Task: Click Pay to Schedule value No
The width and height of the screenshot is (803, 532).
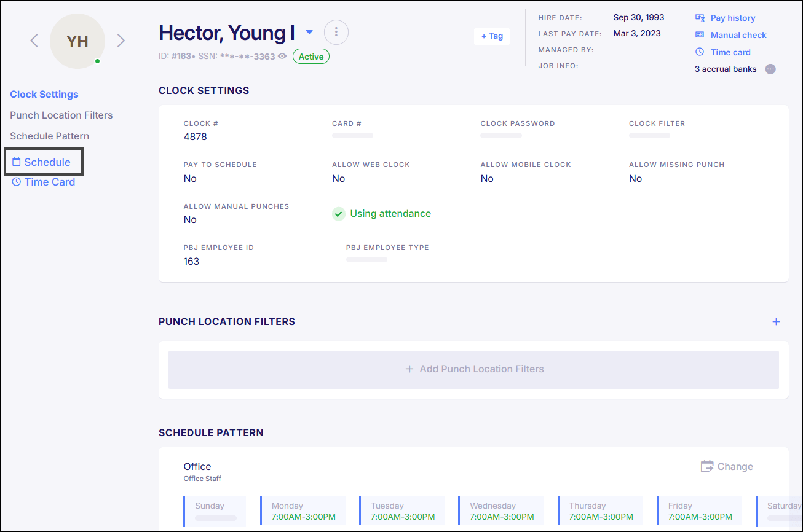Action: tap(190, 178)
